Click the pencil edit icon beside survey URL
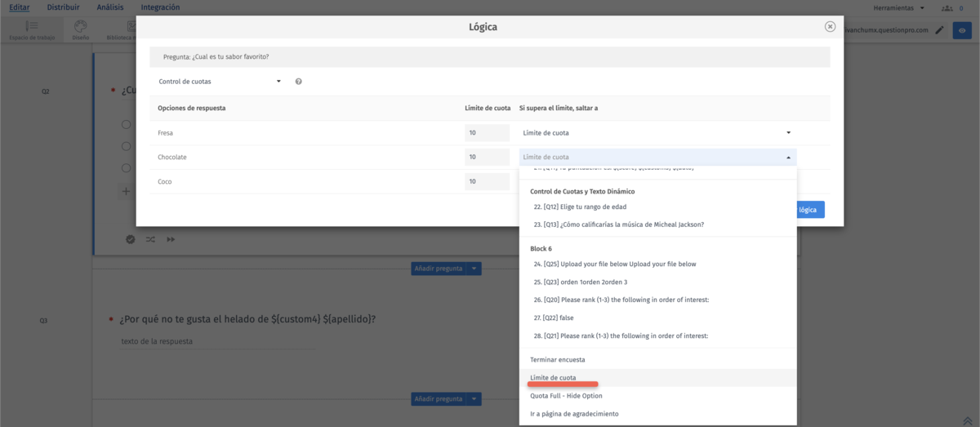Image resolution: width=980 pixels, height=427 pixels. tap(939, 31)
